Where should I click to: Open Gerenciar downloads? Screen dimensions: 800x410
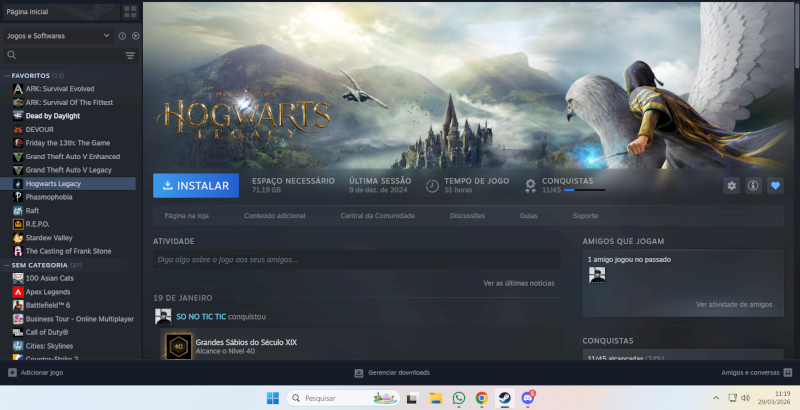pos(392,373)
